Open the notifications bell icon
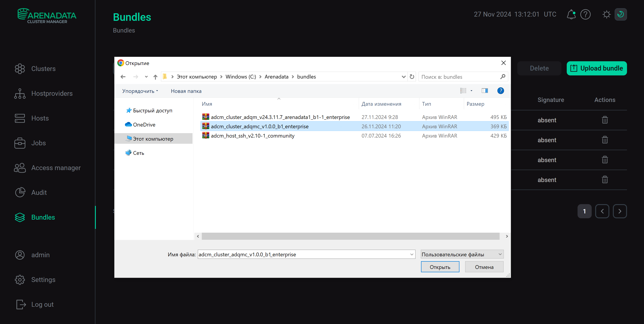644x324 pixels. [x=571, y=15]
